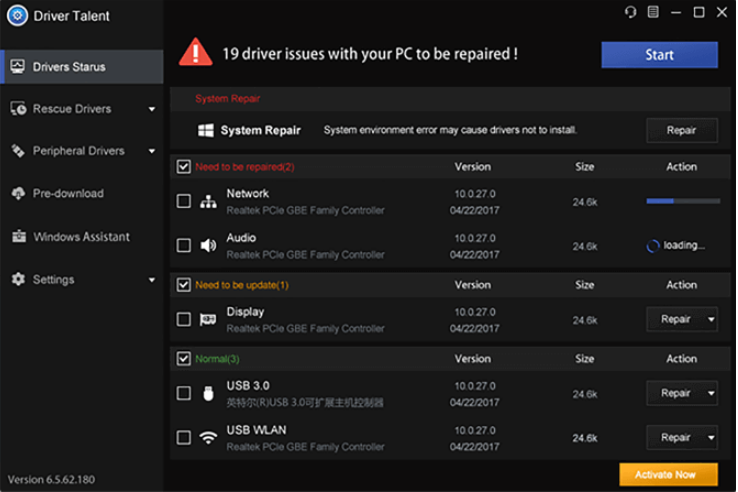This screenshot has width=738, height=492.
Task: Open the Rescue Drivers menu item
Action: [82, 109]
